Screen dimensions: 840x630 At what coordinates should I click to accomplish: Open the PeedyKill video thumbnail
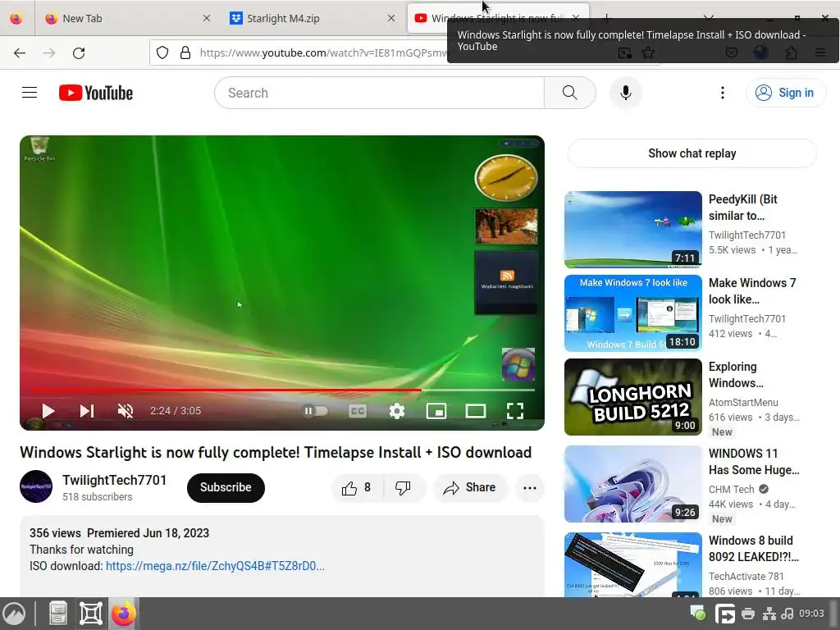632,230
